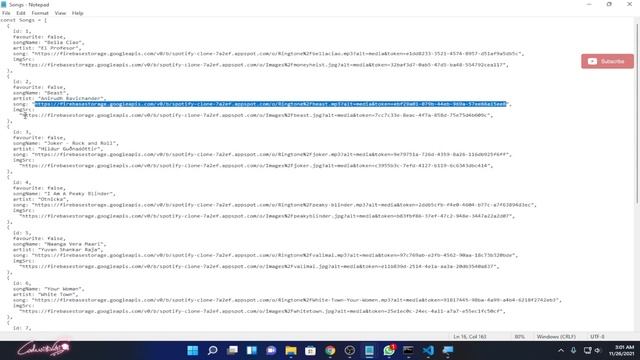Open WhatsApp with the notification badge

(x=389, y=350)
